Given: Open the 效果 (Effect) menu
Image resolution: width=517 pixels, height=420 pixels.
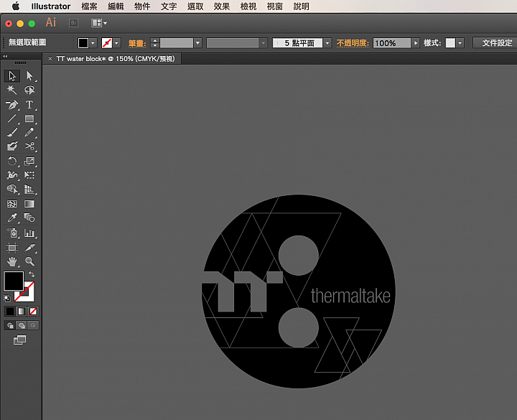Looking at the screenshot, I should (x=222, y=6).
